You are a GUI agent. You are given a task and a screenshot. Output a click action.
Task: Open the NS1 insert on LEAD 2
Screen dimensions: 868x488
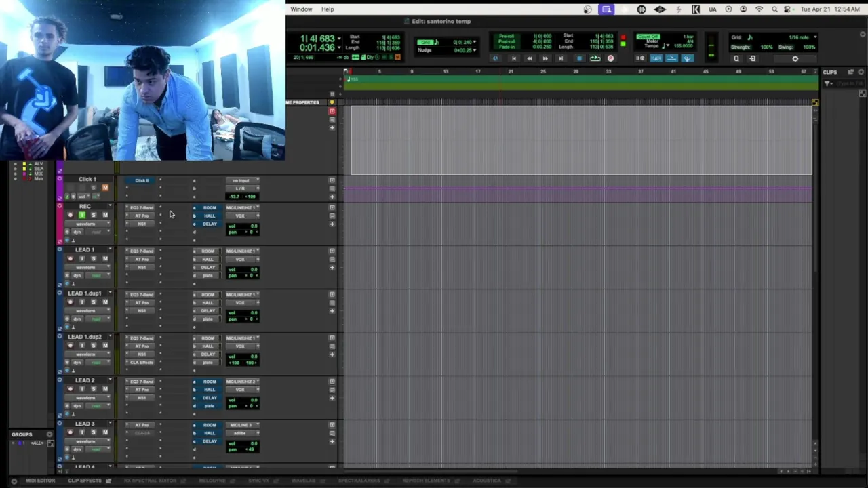[142, 397]
